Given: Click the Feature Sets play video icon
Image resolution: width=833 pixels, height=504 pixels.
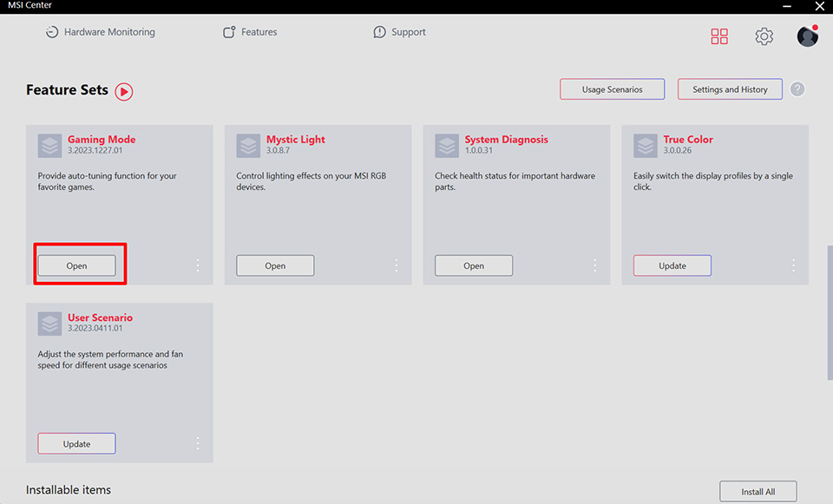Looking at the screenshot, I should 124,91.
